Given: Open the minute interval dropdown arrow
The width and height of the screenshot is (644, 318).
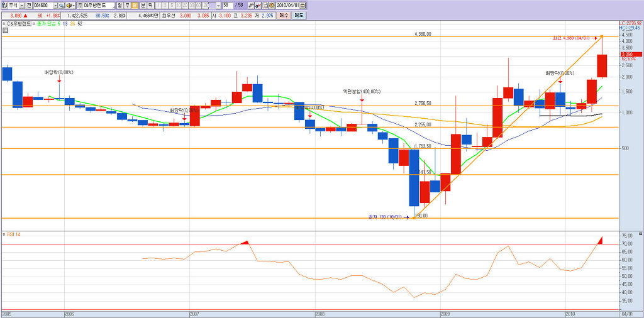Looking at the screenshot, I should pos(219,5).
